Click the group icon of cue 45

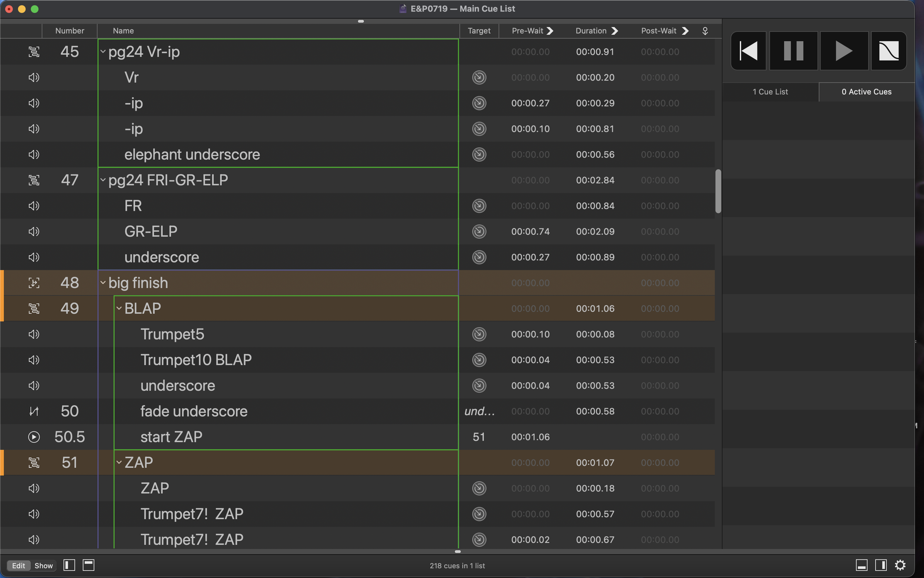tap(34, 51)
